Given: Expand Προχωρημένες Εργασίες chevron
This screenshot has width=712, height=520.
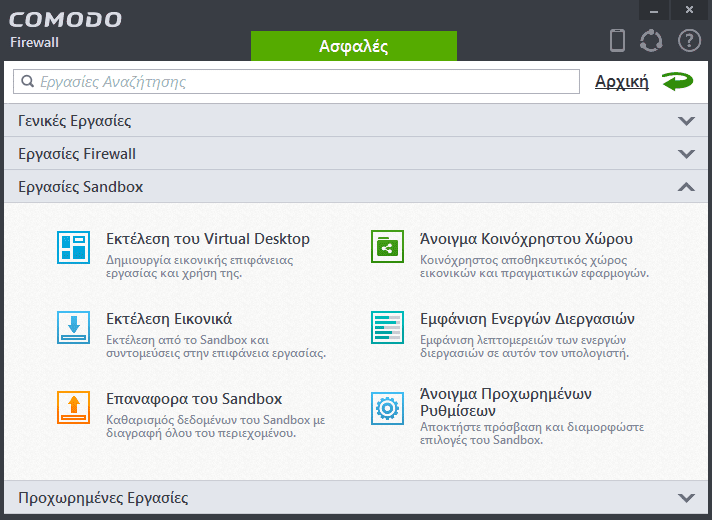Looking at the screenshot, I should pyautogui.click(x=686, y=498).
